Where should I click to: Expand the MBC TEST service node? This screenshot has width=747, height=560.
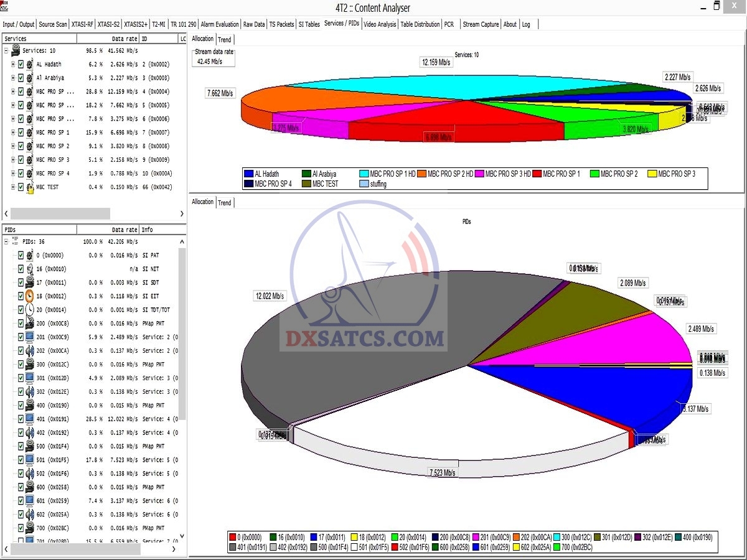pos(13,187)
